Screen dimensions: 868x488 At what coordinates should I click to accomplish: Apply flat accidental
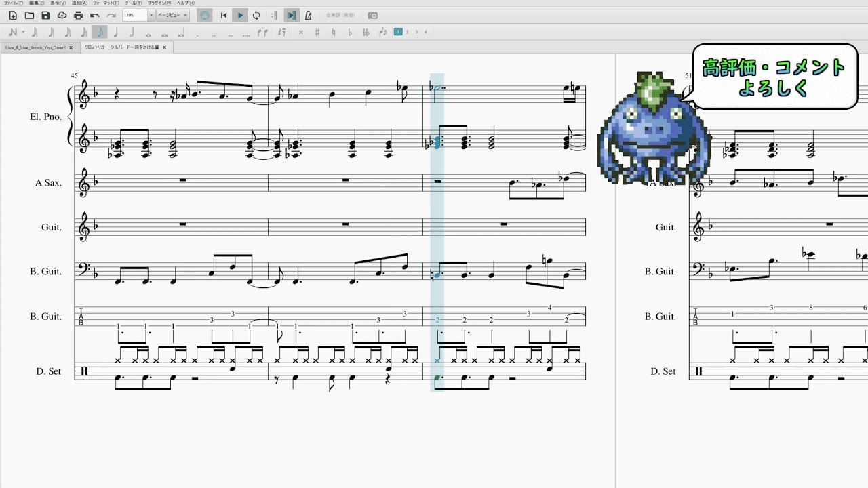pos(350,32)
